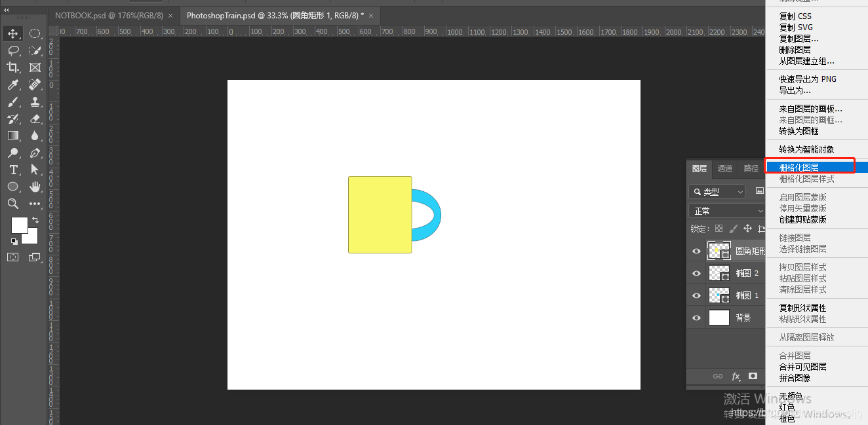Select the Spot Healing Brush tool
The image size is (868, 425).
[35, 84]
